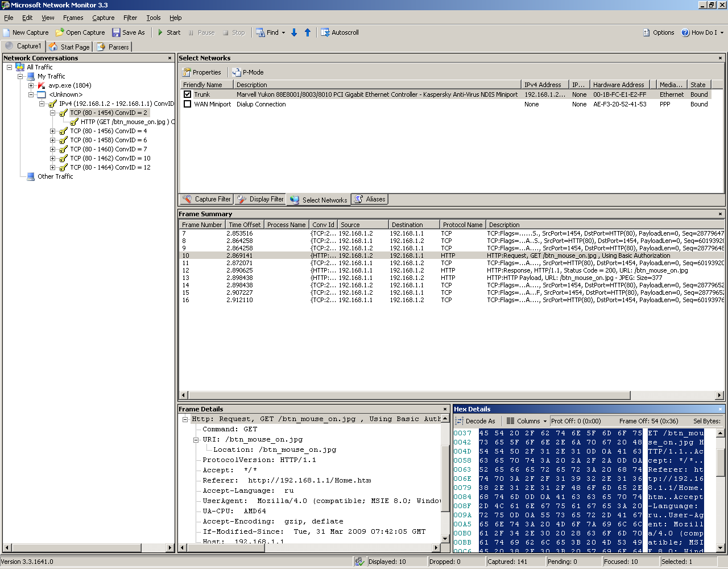Viewport: 728px width, 569px height.
Task: Start the capture with the play icon
Action: point(160,32)
